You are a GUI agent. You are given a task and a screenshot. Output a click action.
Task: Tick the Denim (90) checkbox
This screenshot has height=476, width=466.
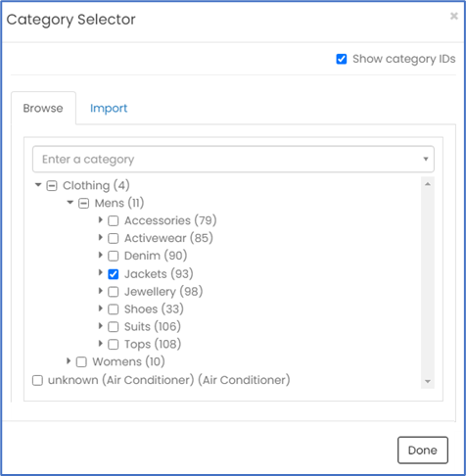(x=114, y=256)
